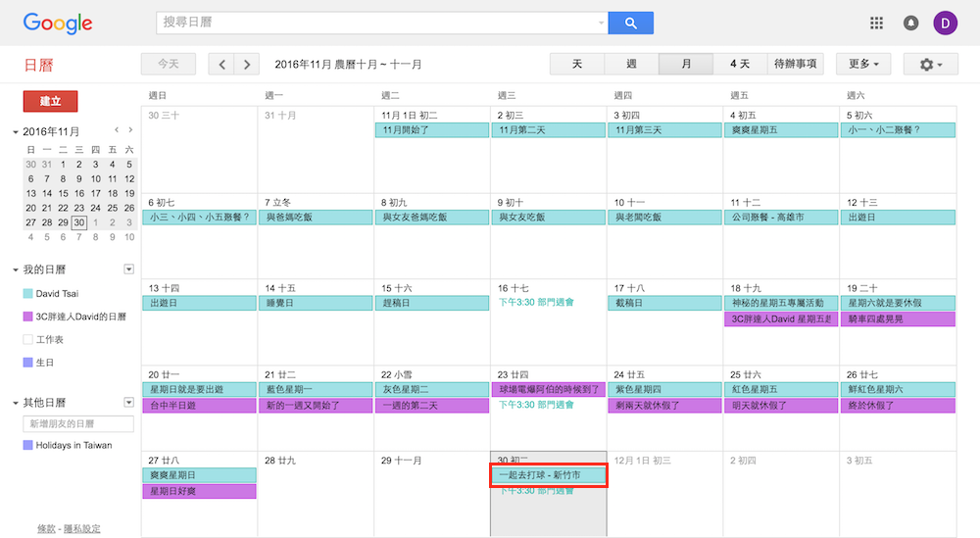The image size is (980, 538).
Task: Click the red 建立 button
Action: [50, 101]
